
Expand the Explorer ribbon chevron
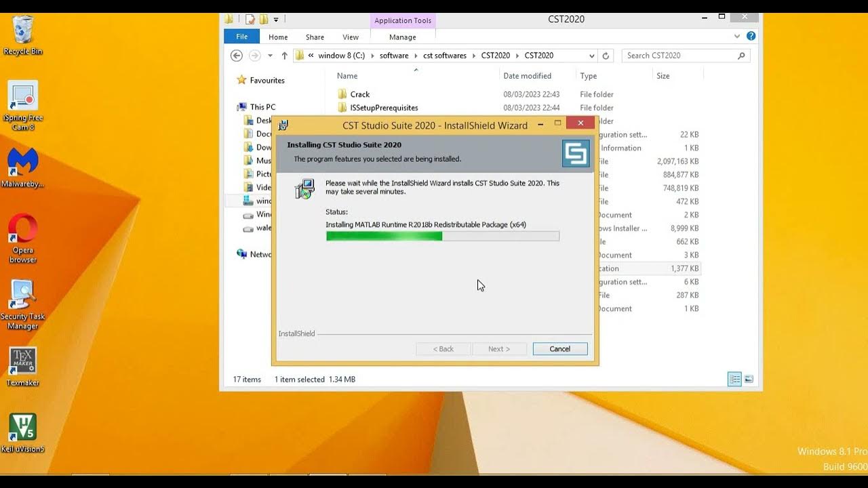click(x=737, y=36)
